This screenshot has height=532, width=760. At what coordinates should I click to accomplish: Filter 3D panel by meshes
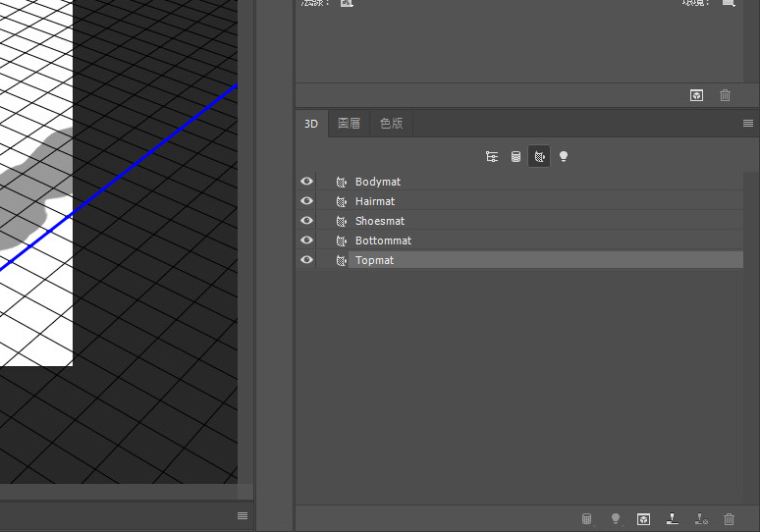[516, 157]
